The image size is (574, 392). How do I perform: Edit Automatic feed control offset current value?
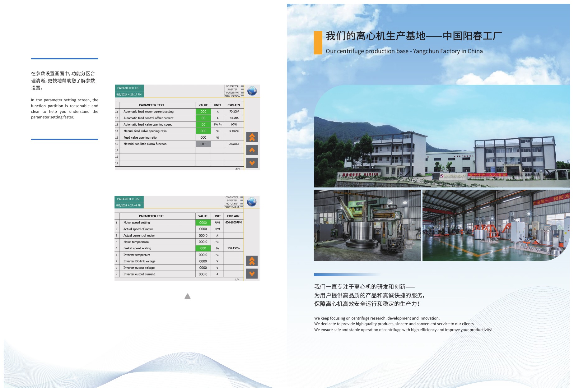click(203, 118)
